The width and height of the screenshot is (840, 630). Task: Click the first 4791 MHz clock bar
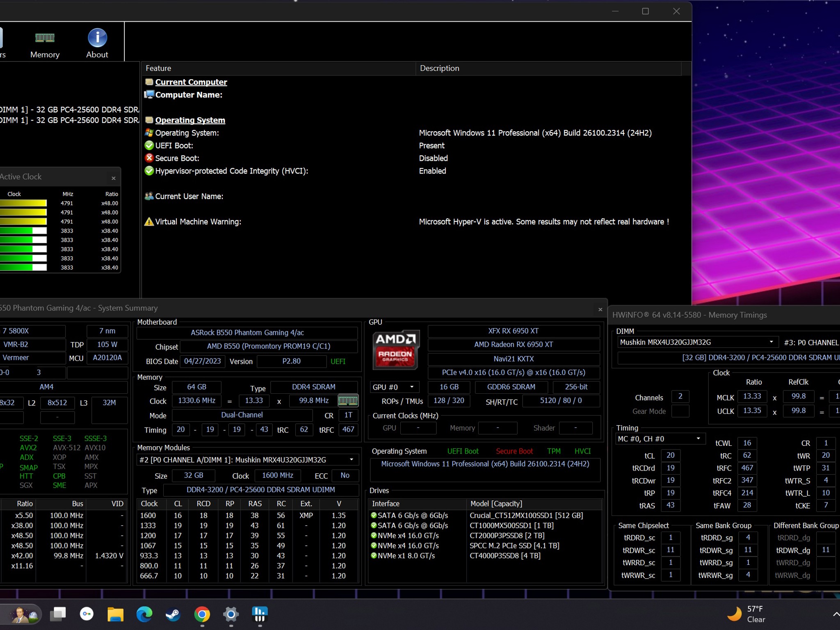[x=23, y=203]
